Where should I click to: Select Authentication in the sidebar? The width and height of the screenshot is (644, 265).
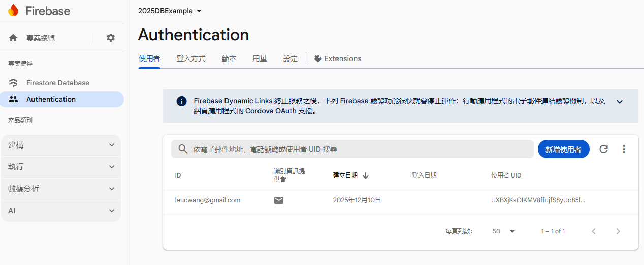61,99
